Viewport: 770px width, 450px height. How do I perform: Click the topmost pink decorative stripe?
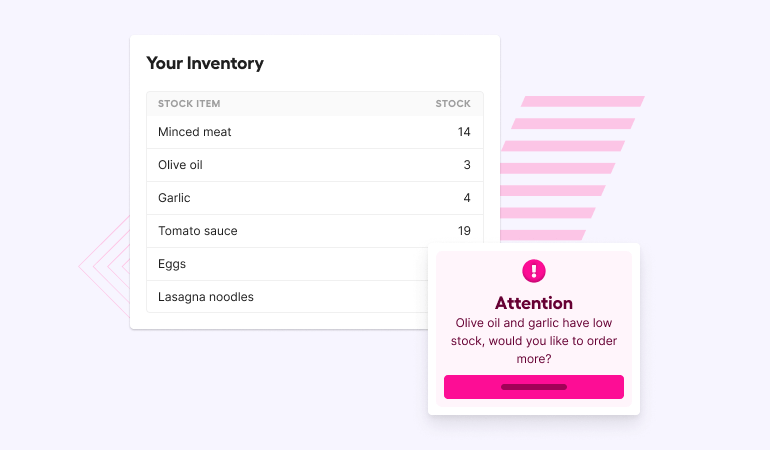pyautogui.click(x=583, y=101)
